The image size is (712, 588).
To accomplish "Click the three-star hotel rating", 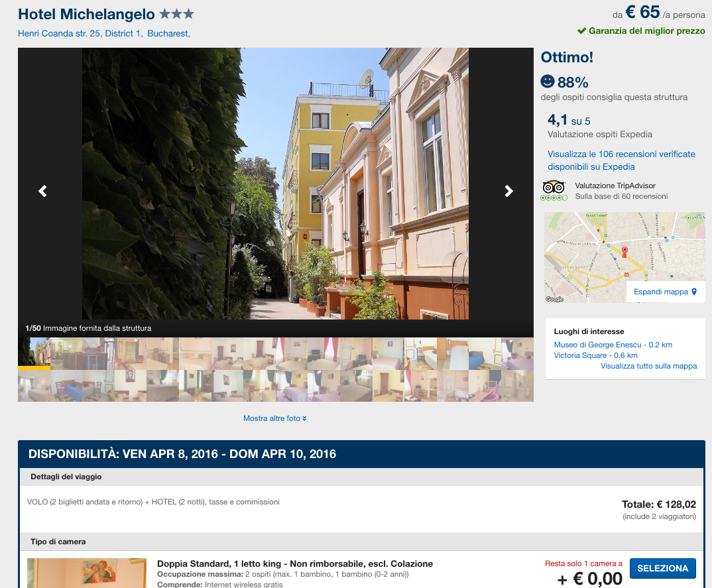I will tap(176, 14).
